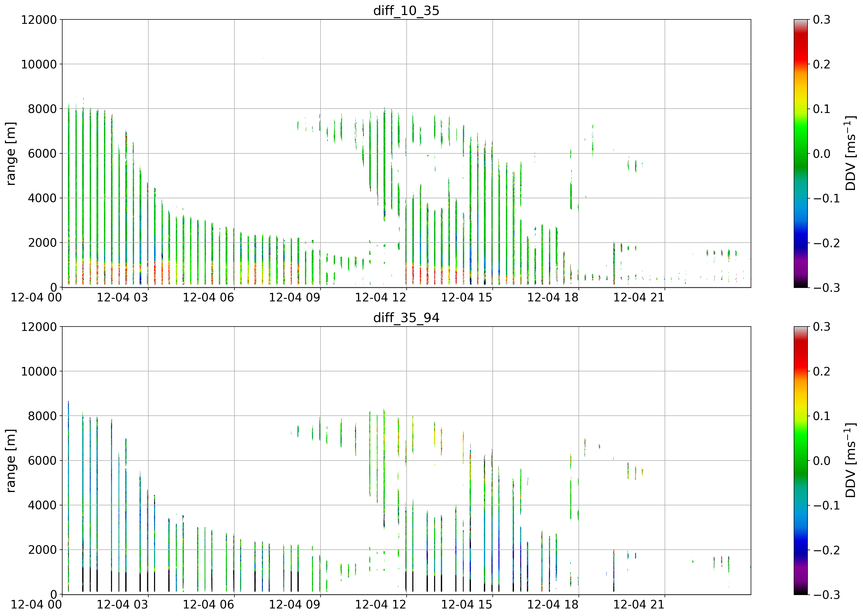Click the −0.1 tick on diff_10_35 colorbar

826,198
